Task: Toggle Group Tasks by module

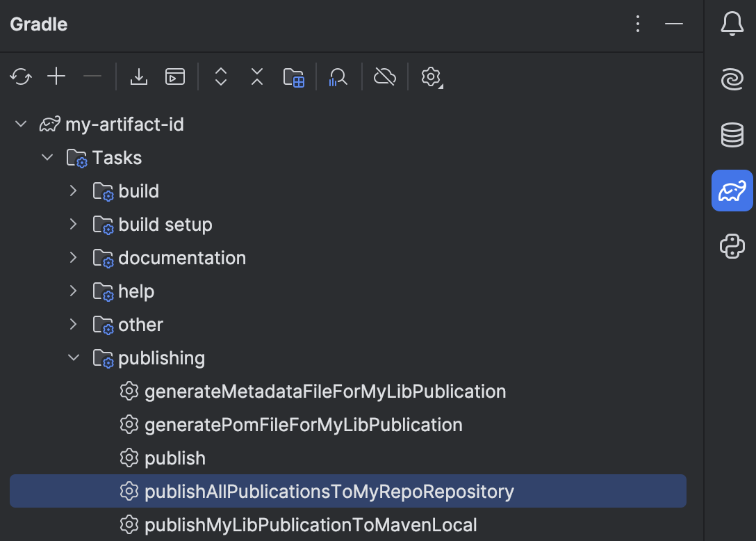Action: pos(293,76)
